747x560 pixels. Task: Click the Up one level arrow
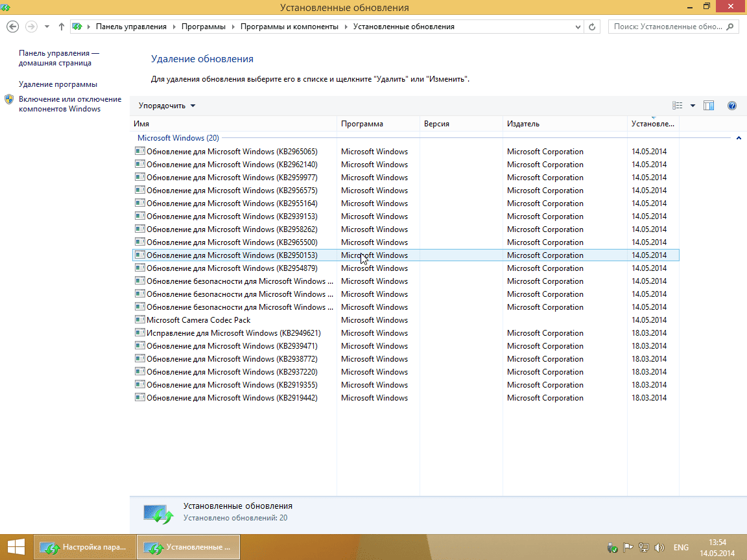tap(62, 27)
